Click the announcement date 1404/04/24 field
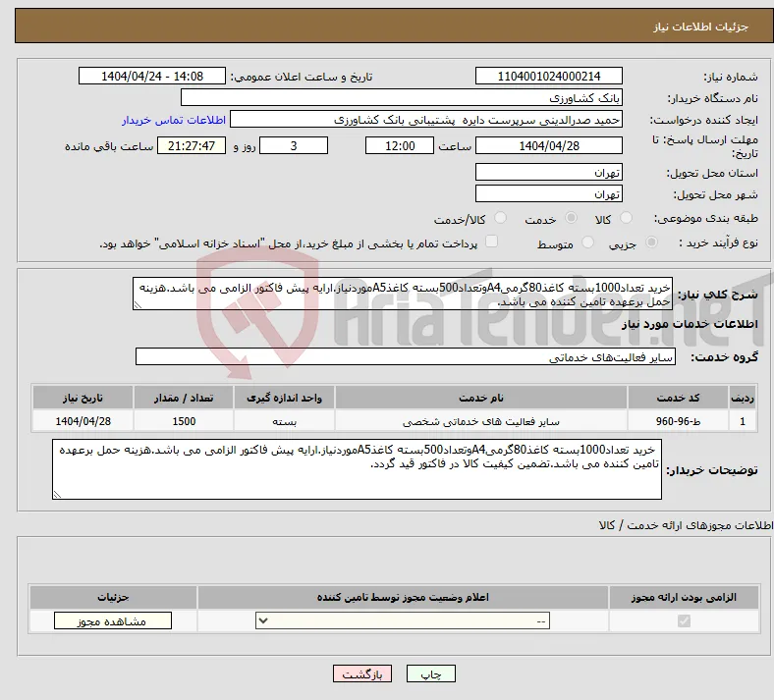774x700 pixels. [152, 76]
